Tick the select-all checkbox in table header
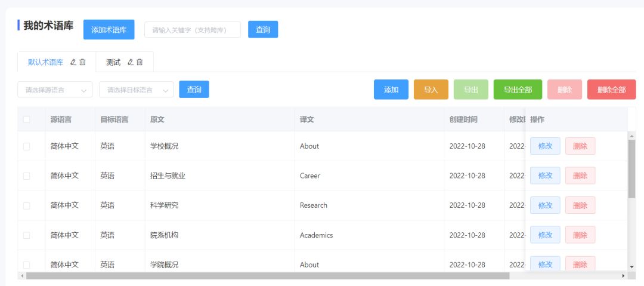644x286 pixels. pos(26,119)
